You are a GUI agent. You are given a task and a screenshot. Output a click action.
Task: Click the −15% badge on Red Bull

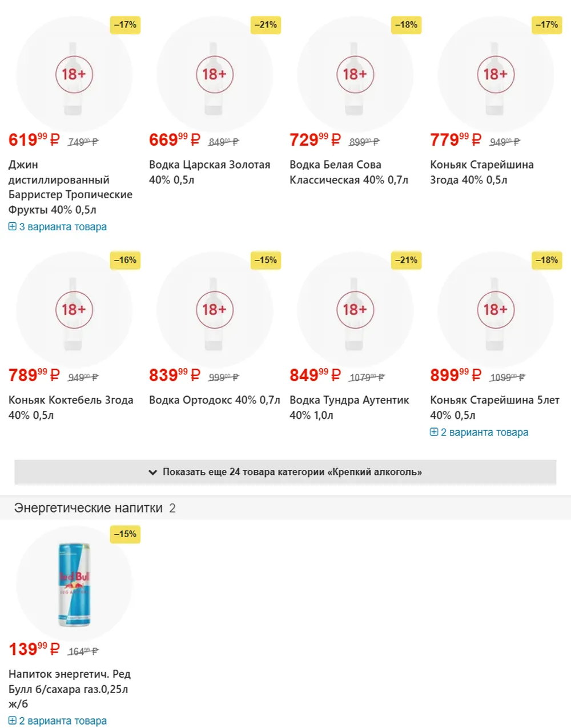point(125,534)
